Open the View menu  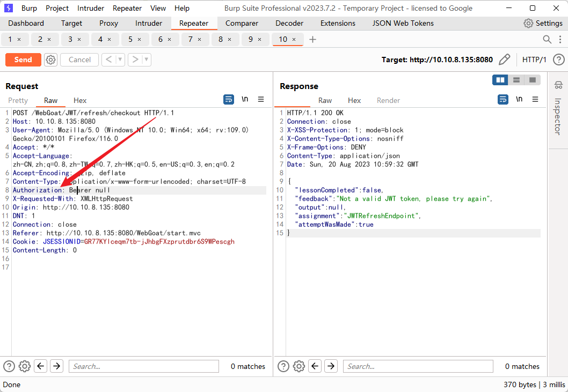point(158,8)
